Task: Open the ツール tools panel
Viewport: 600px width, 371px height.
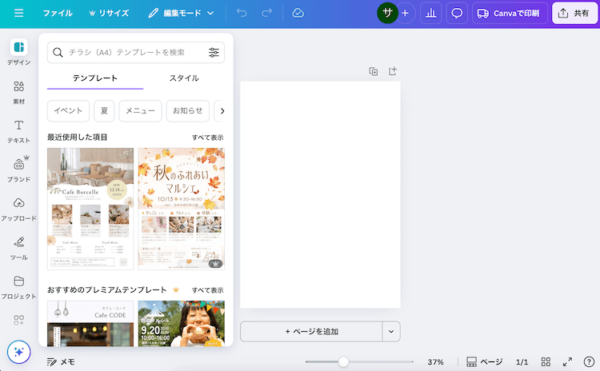Action: tap(19, 248)
